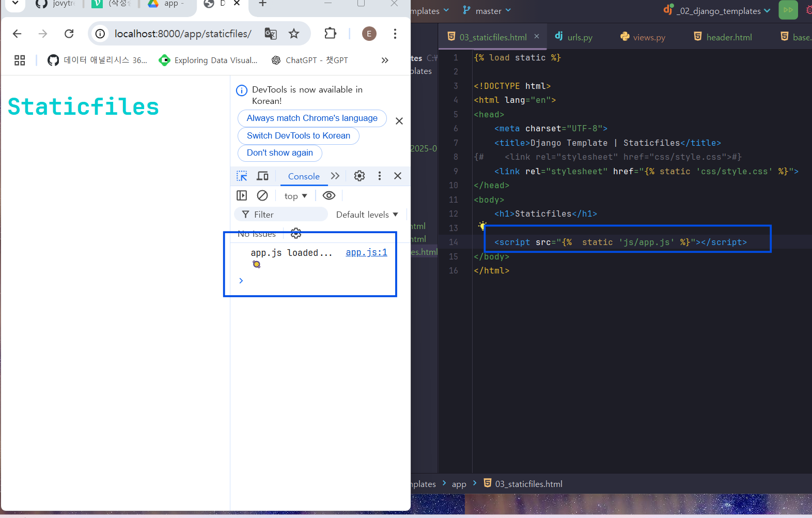Clear the console output
The width and height of the screenshot is (812, 518).
coord(262,195)
